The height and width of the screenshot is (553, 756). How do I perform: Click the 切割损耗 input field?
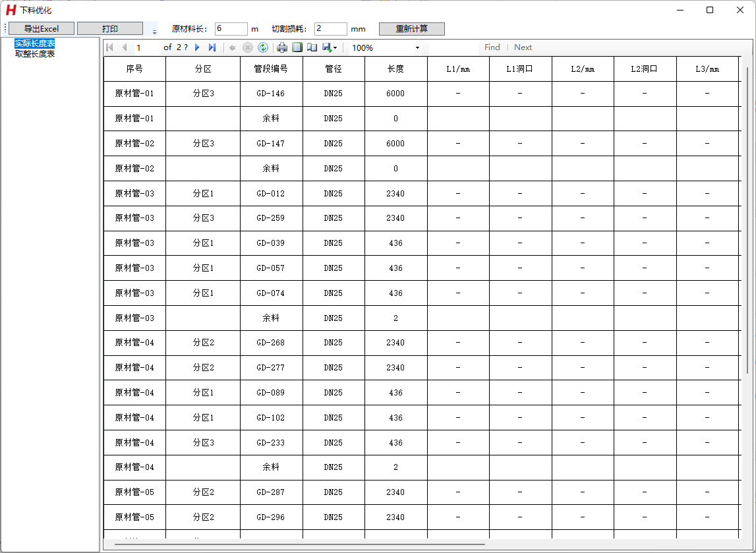[330, 29]
